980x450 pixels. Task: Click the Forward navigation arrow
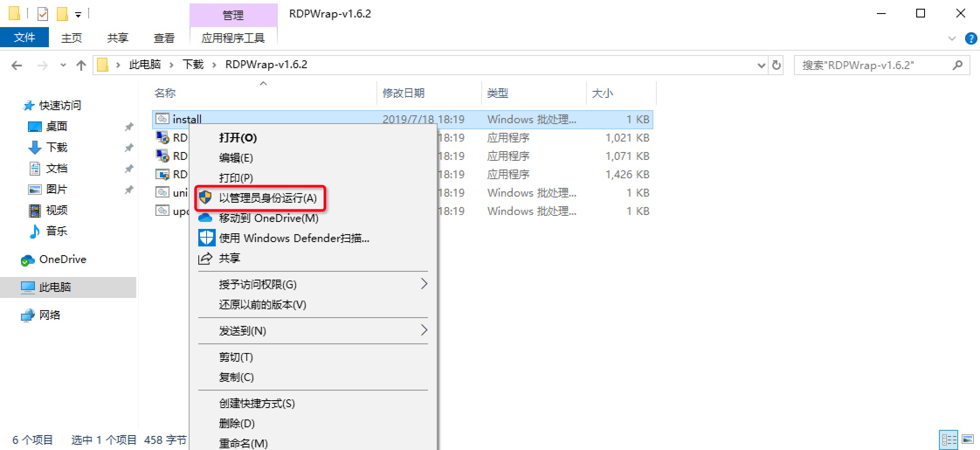point(42,66)
